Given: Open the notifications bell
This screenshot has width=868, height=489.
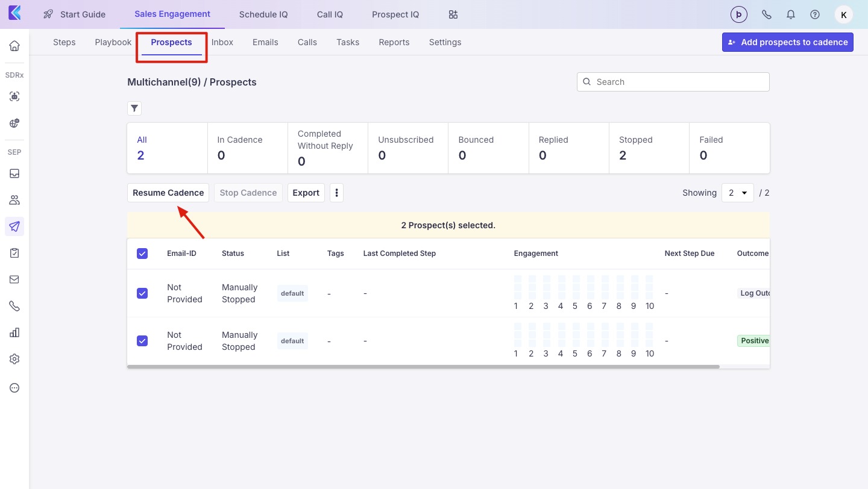Looking at the screenshot, I should (791, 14).
